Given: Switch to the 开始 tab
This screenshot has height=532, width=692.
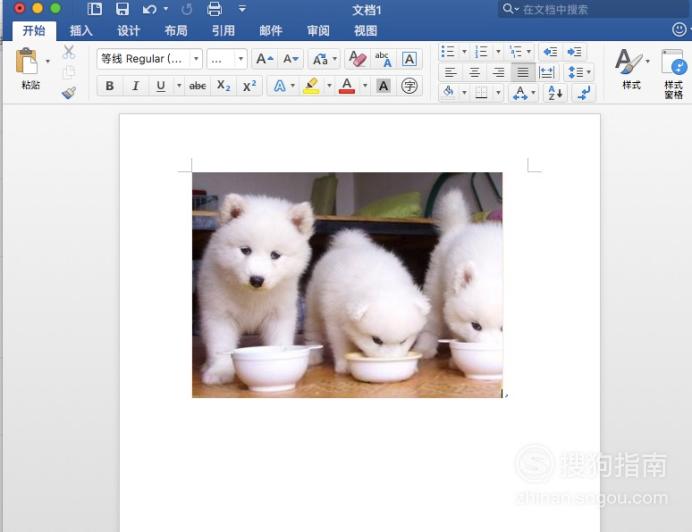Looking at the screenshot, I should [x=34, y=30].
